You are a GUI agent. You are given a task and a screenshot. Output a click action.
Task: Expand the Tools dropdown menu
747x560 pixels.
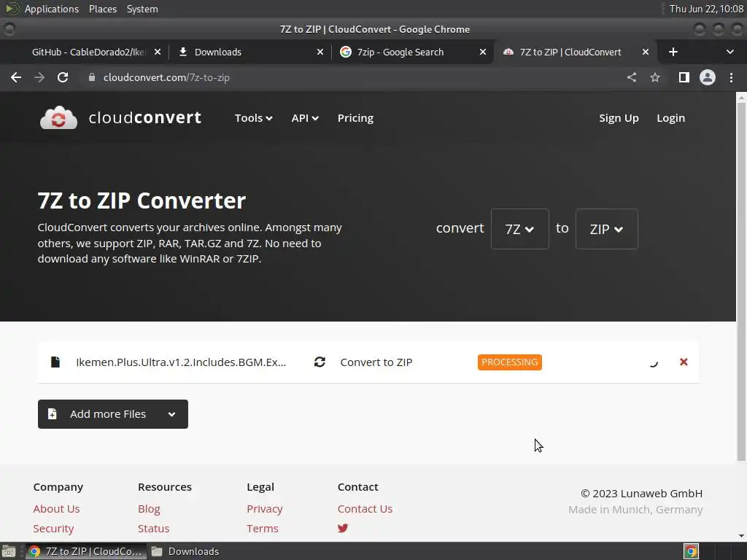pyautogui.click(x=253, y=118)
